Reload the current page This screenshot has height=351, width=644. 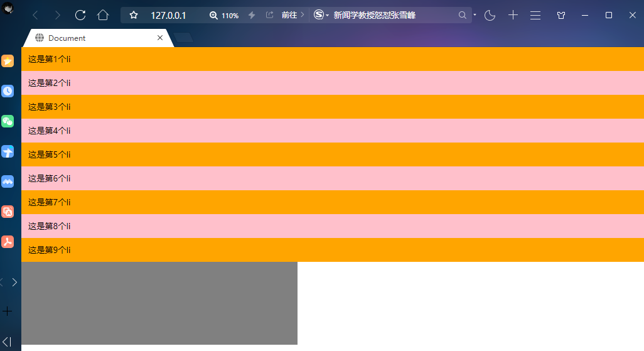[x=80, y=15]
